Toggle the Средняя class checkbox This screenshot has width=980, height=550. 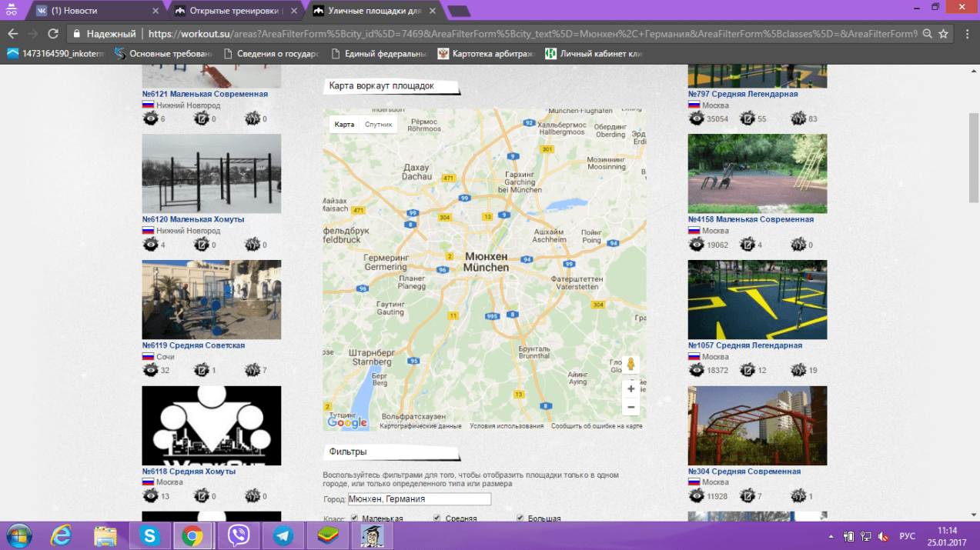437,518
